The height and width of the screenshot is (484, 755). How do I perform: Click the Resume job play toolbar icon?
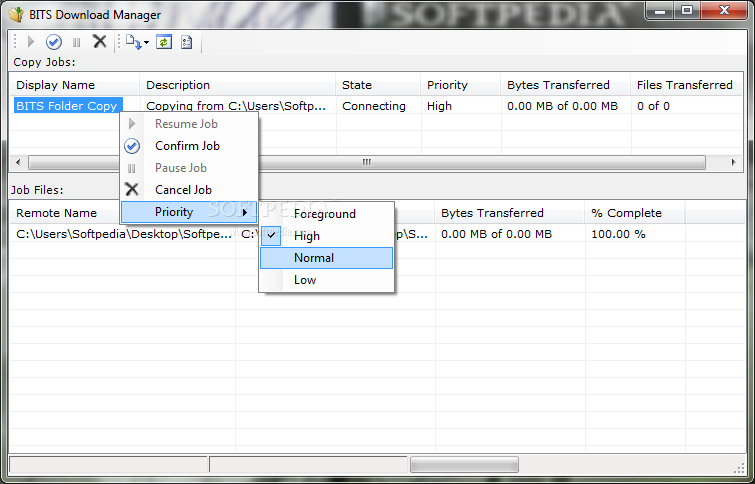pos(31,42)
